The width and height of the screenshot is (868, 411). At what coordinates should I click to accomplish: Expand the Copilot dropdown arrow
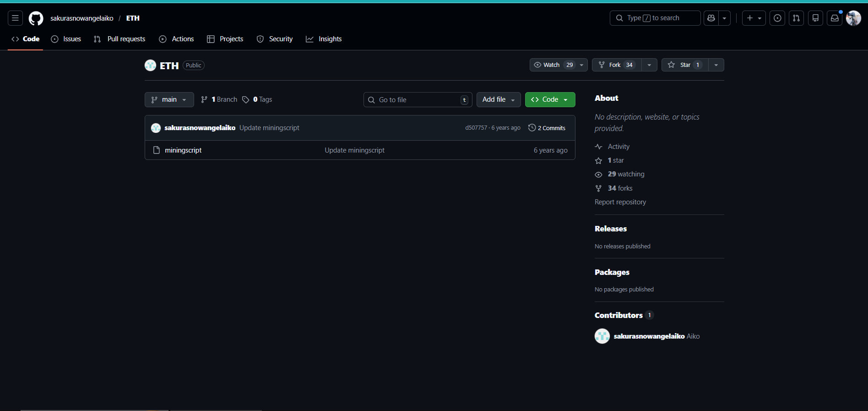coord(724,18)
